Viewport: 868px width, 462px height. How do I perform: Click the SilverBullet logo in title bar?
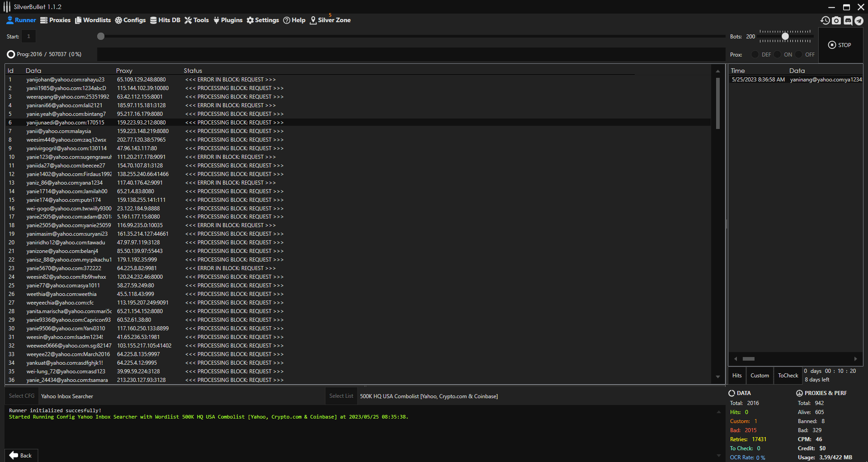point(7,7)
